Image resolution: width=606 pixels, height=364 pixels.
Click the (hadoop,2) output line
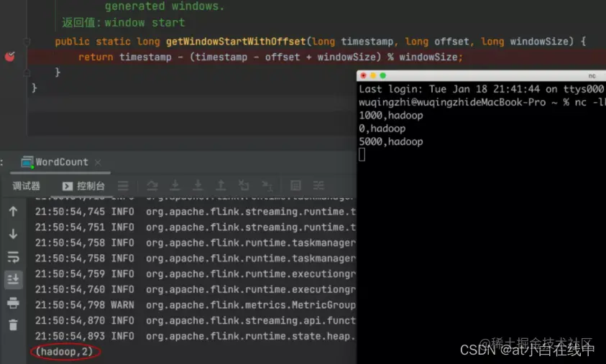coord(64,352)
